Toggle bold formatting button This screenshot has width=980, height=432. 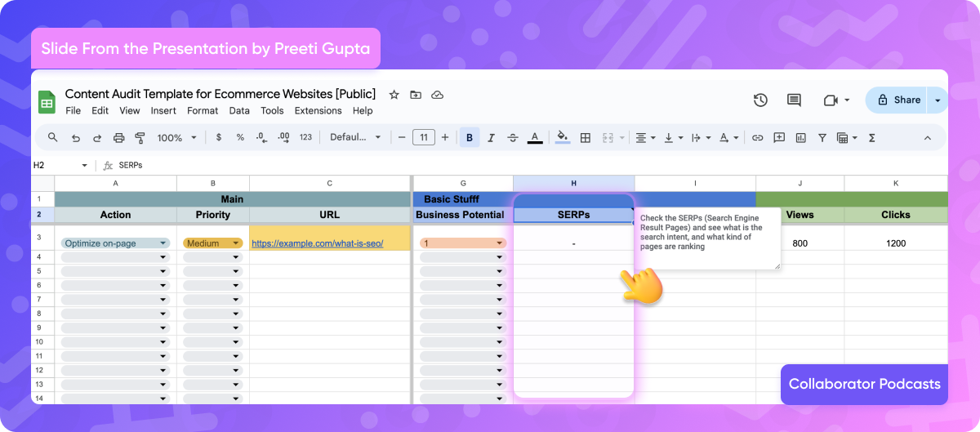coord(470,138)
